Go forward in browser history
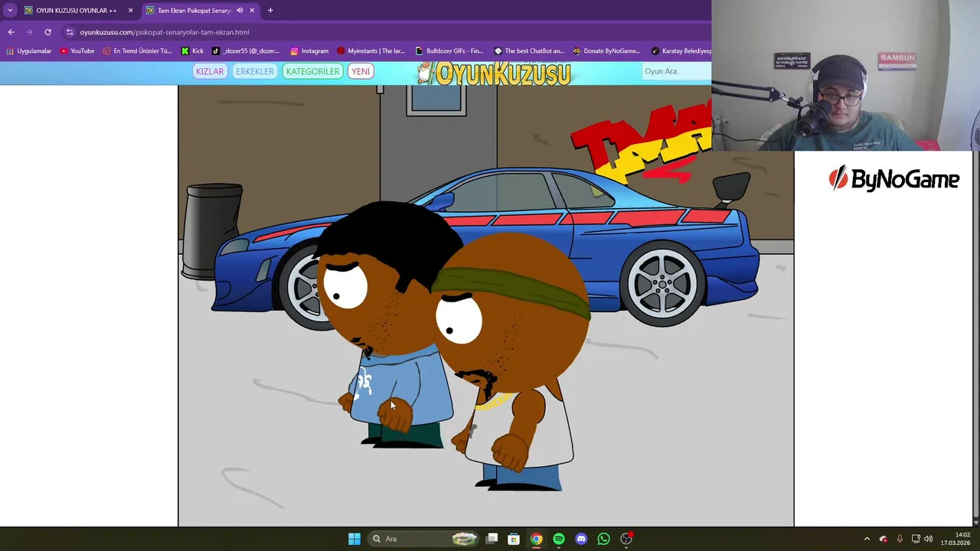The image size is (980, 551). (x=29, y=32)
